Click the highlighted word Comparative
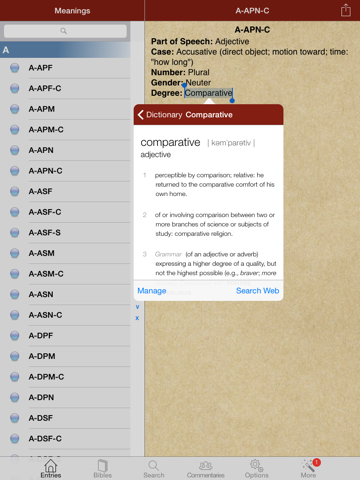Screen dimensions: 360x480 (x=208, y=93)
